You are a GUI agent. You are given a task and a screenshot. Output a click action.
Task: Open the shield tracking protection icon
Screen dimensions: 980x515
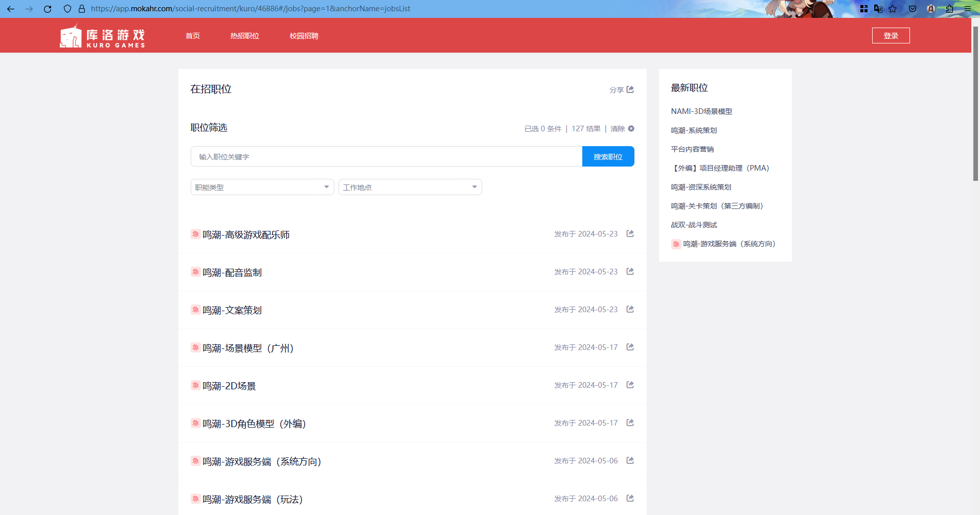click(67, 9)
